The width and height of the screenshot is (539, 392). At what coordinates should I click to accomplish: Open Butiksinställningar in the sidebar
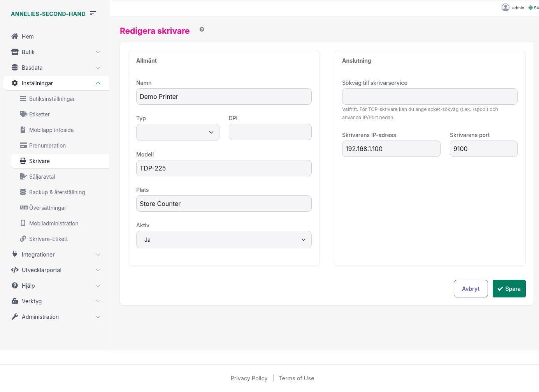pyautogui.click(x=52, y=99)
